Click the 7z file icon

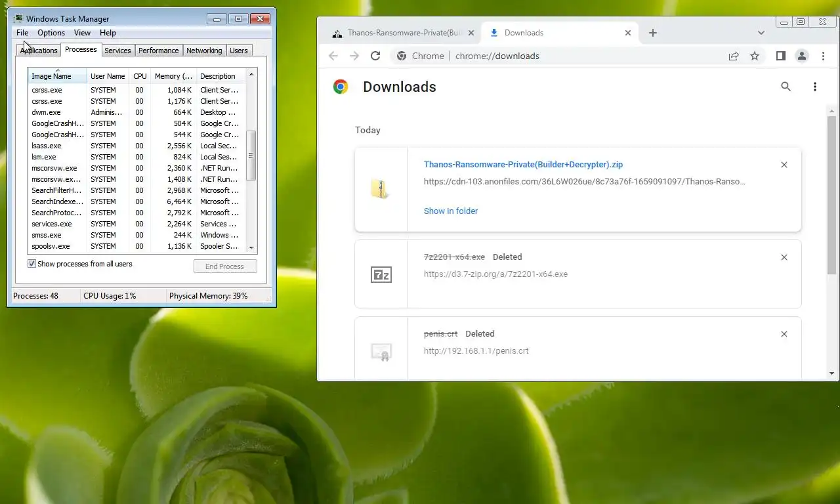(381, 274)
